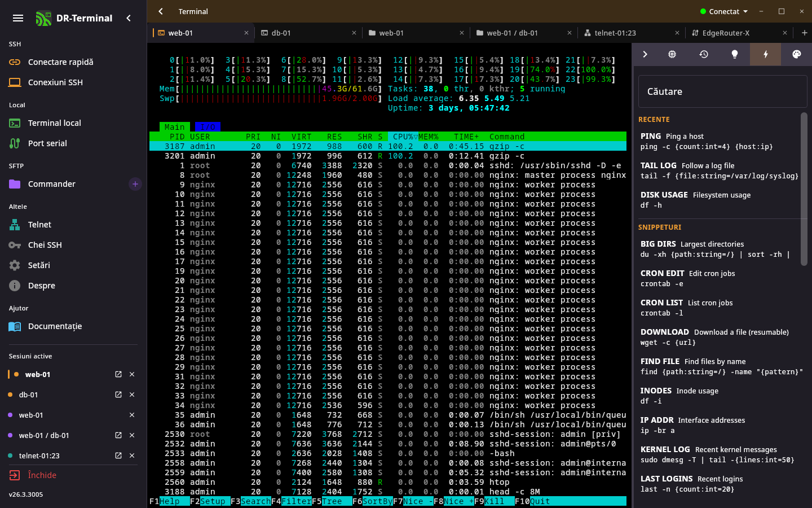The image size is (812, 508).
Task: Pop out the db-01 session to new window
Action: point(118,395)
